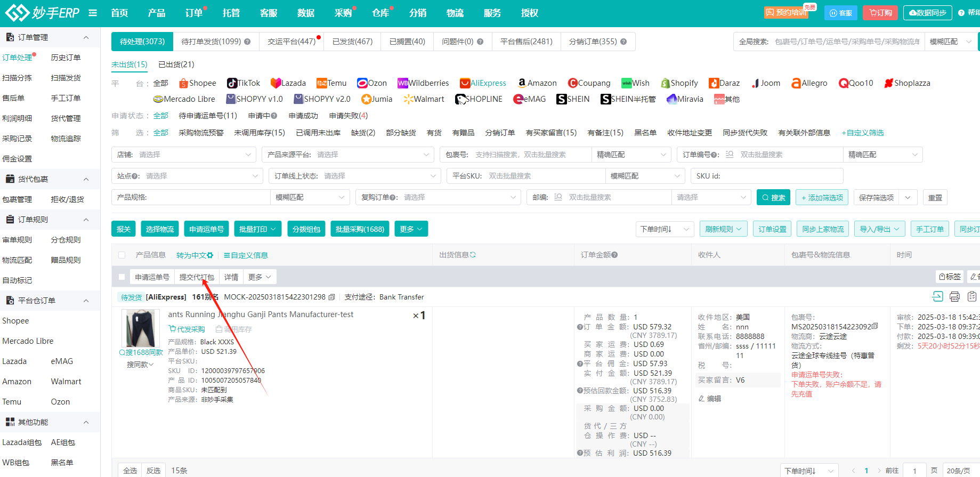Screen dimensions: 980x477
Task: Collapse the 订单管理 sidebar section
Action: coord(86,37)
